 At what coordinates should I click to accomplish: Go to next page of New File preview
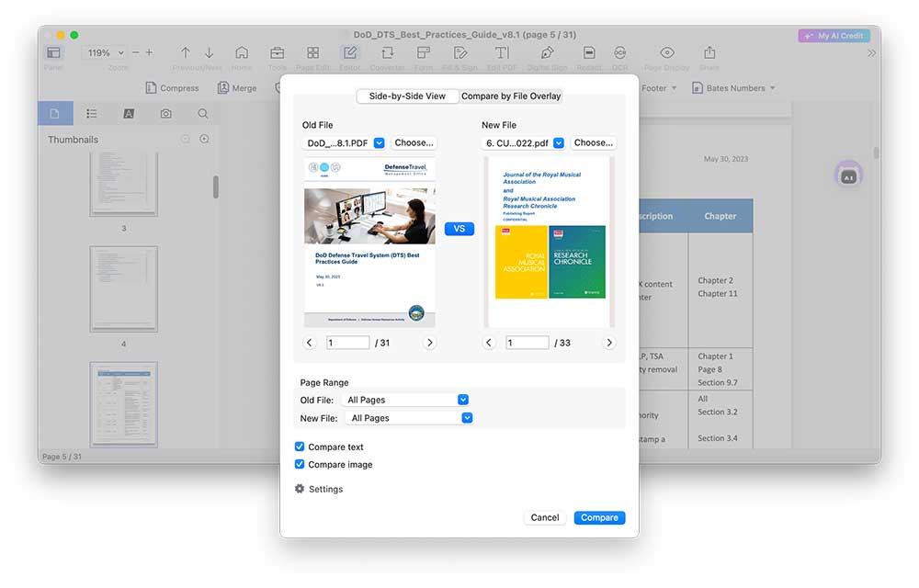pyautogui.click(x=609, y=343)
